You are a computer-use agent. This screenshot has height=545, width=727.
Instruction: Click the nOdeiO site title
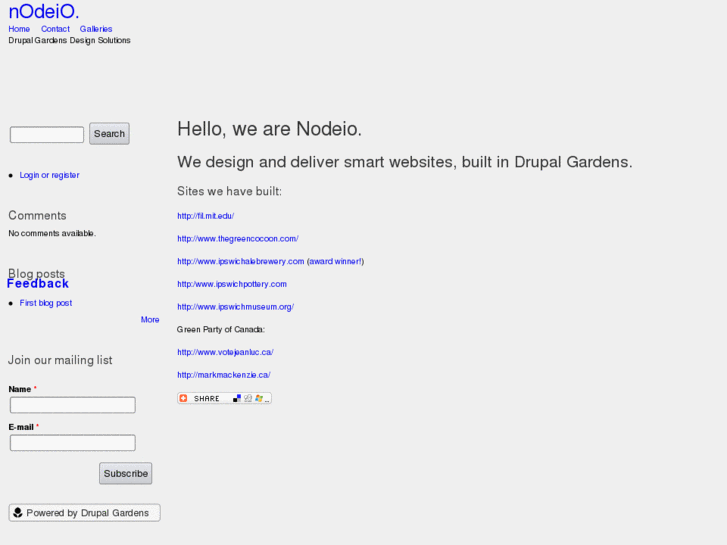pos(43,11)
